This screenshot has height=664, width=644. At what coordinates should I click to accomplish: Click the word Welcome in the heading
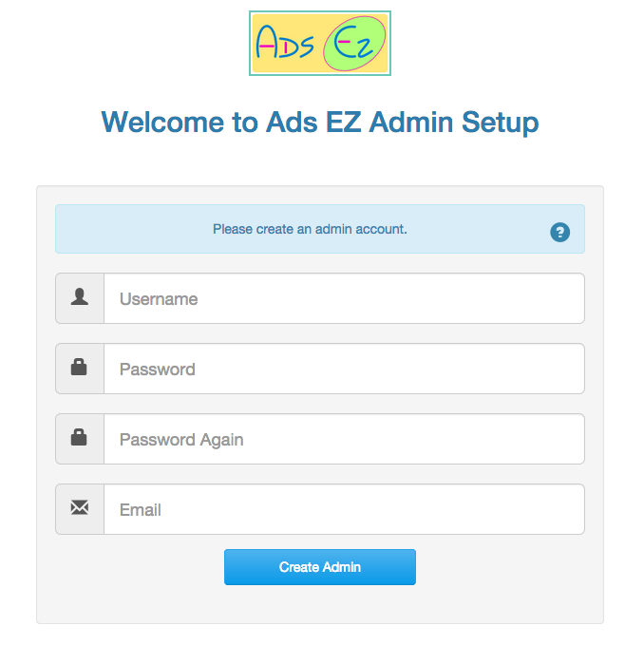(x=162, y=122)
